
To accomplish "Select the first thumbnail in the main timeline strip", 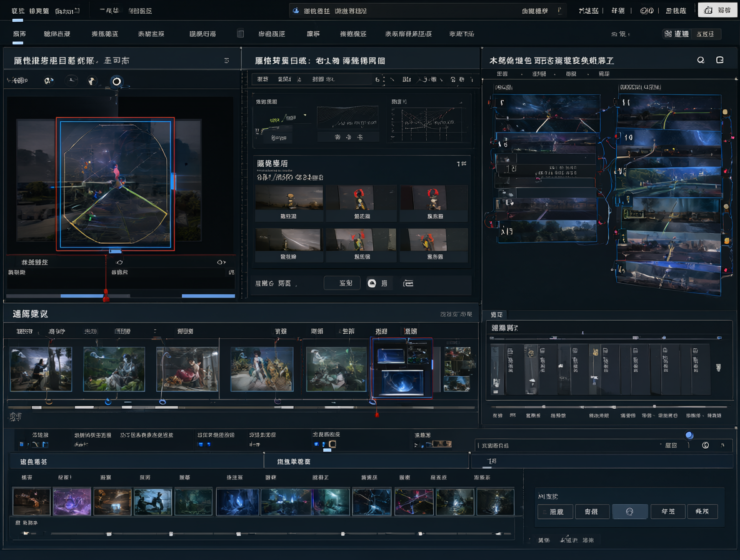I will [x=41, y=369].
